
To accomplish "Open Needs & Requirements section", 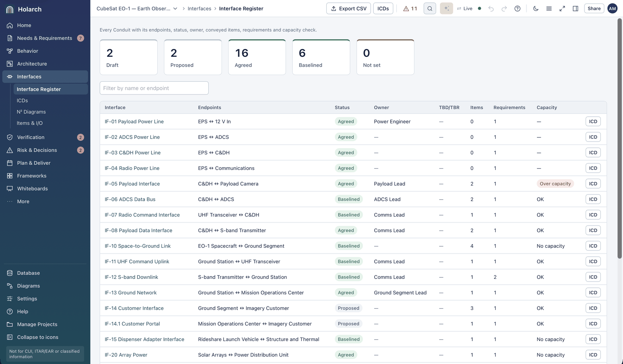I will (45, 38).
